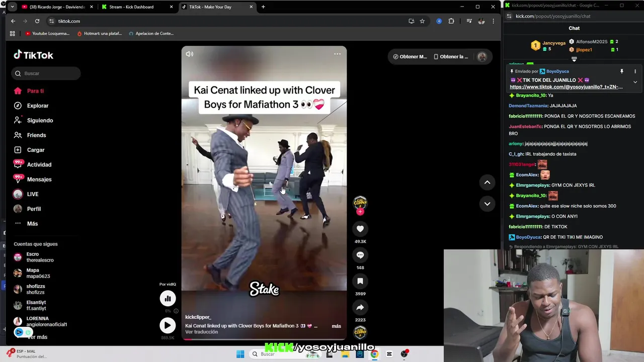Screen dimensions: 644x362
Task: Click Obtener M... button
Action: pyautogui.click(x=410, y=57)
